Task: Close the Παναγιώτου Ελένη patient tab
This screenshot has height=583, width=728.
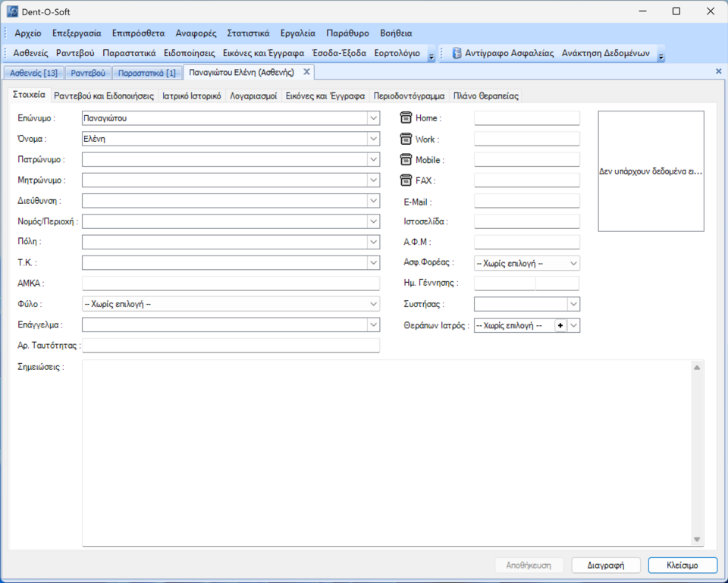Action: click(307, 72)
